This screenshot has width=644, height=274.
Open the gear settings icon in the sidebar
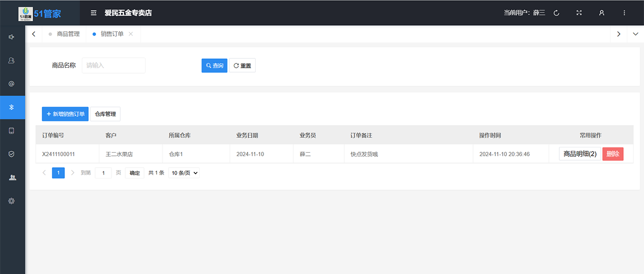12,201
